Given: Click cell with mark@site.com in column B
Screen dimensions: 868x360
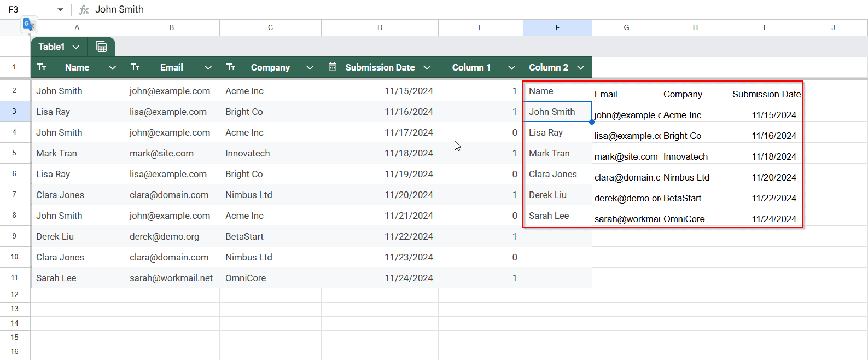Looking at the screenshot, I should tap(172, 153).
